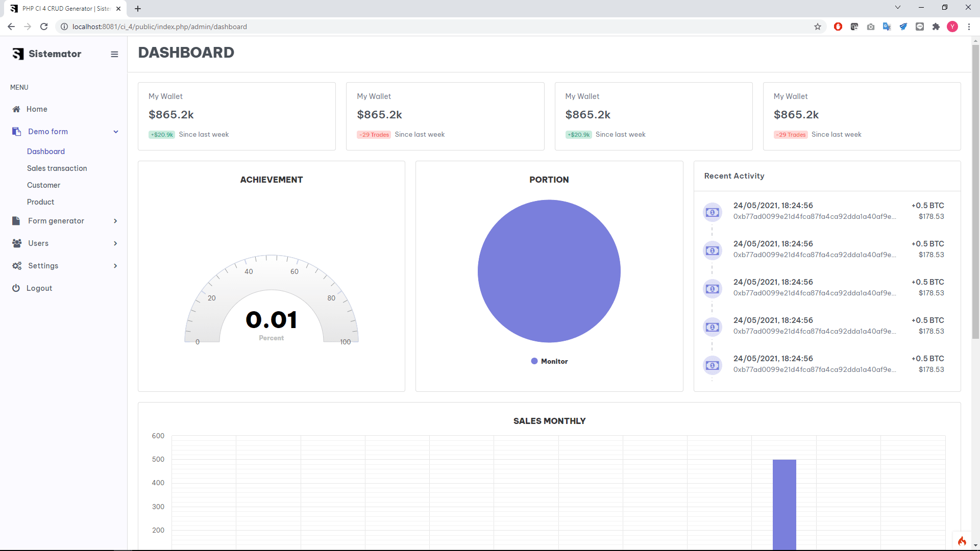980x551 pixels.
Task: Collapse the Demo form submenu
Action: tap(116, 132)
